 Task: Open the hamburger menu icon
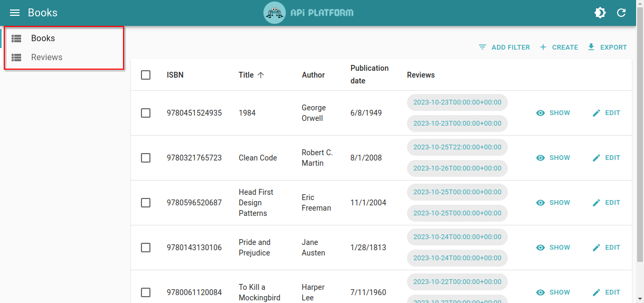pos(15,13)
